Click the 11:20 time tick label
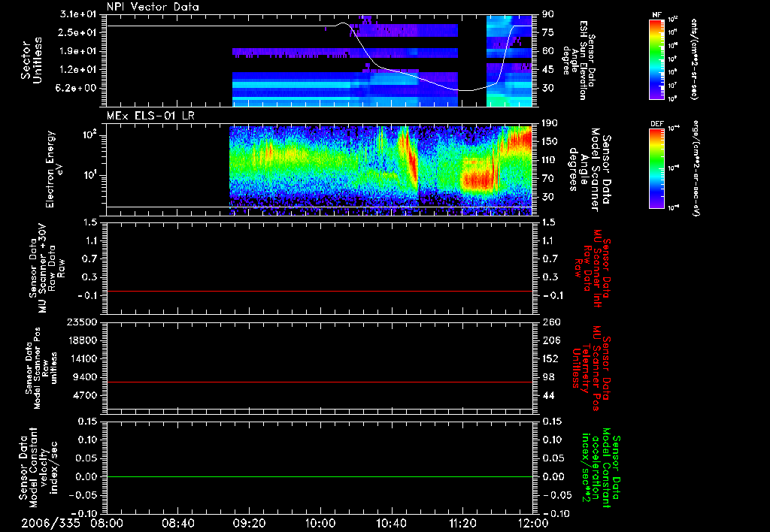770x532 pixels. click(462, 523)
